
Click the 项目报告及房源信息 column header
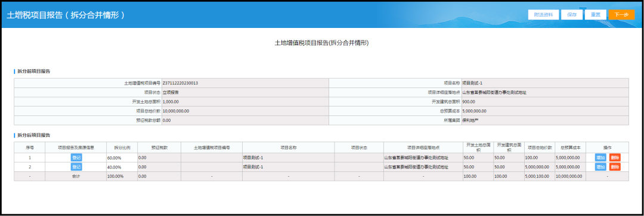point(76,147)
